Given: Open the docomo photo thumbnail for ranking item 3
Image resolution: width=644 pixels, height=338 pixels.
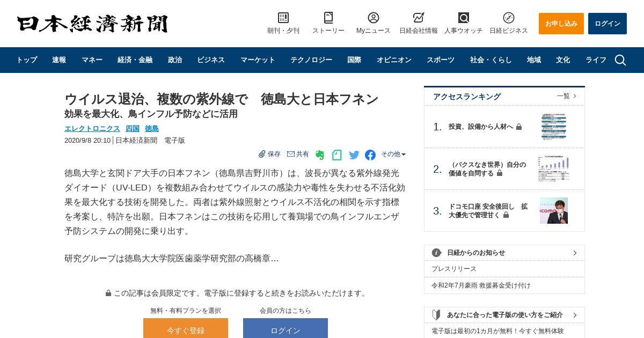Looking at the screenshot, I should (x=554, y=211).
